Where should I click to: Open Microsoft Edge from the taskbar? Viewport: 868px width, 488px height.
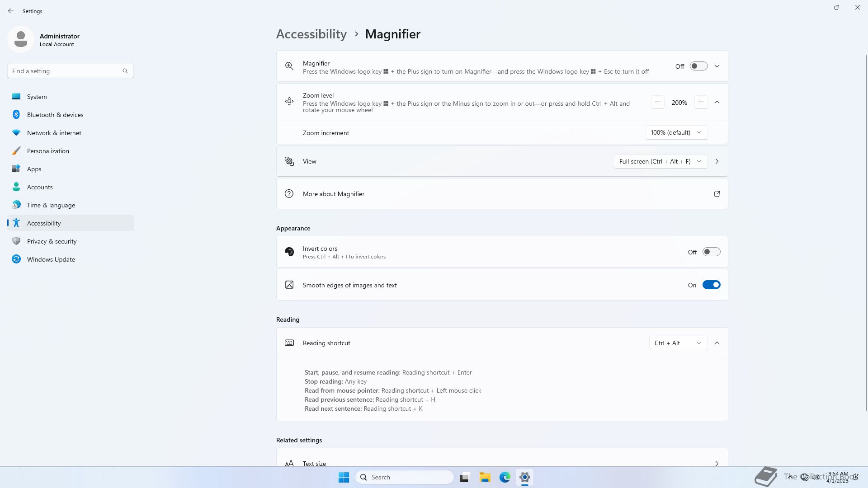click(x=505, y=477)
